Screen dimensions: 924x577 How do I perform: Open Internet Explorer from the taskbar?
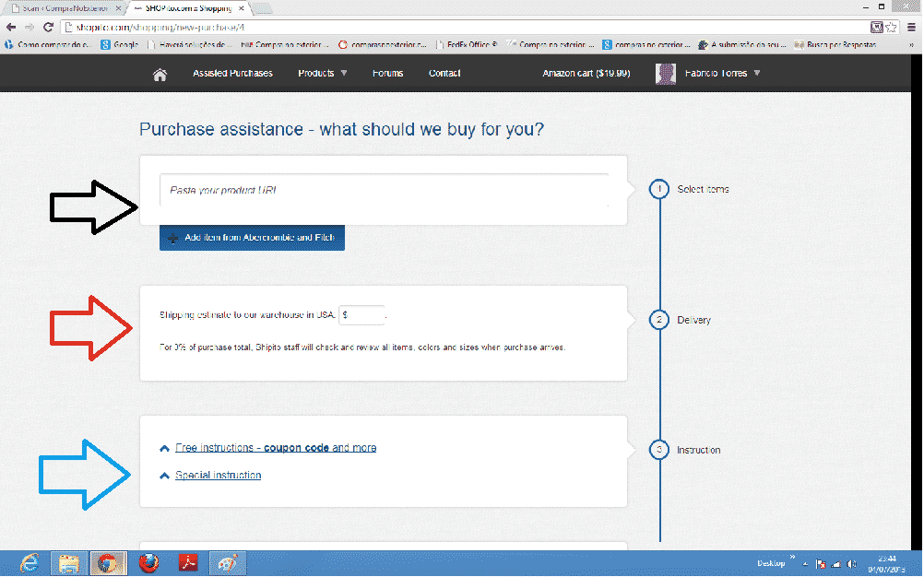tap(29, 562)
